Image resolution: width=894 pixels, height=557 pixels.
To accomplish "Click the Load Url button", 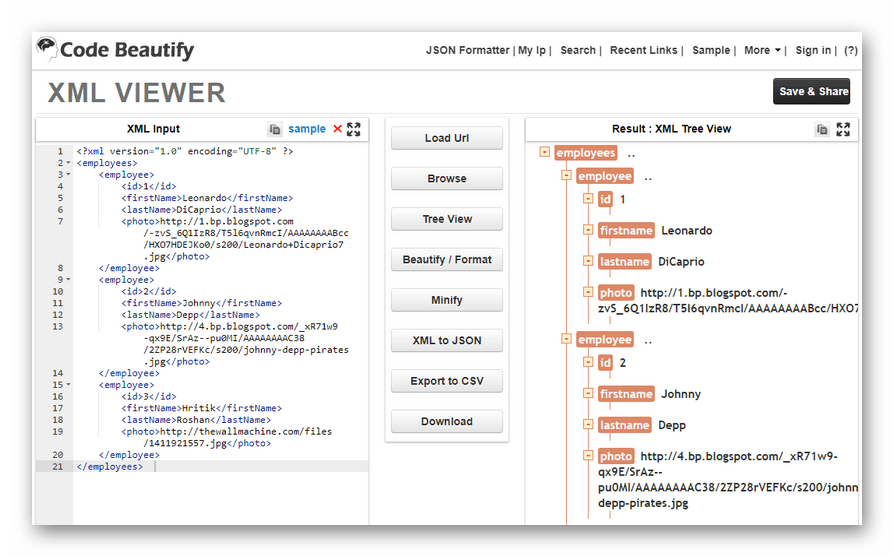I will tap(447, 138).
